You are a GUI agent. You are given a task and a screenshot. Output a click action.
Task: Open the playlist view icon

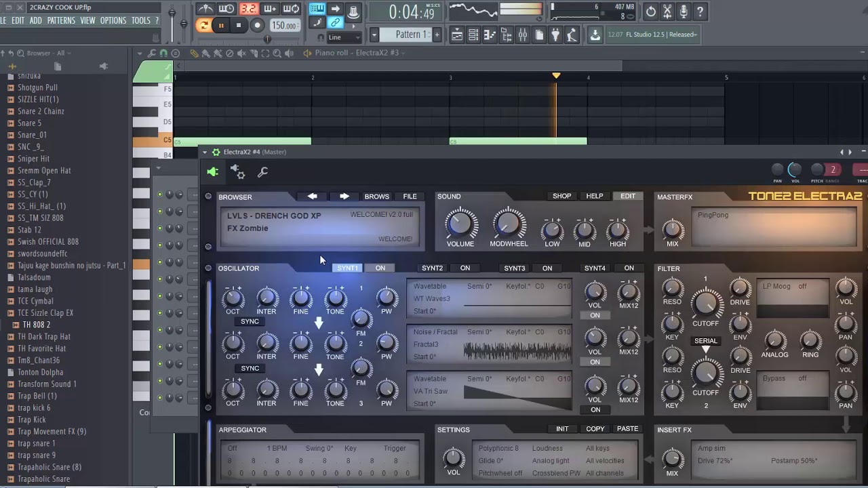pyautogui.click(x=458, y=35)
